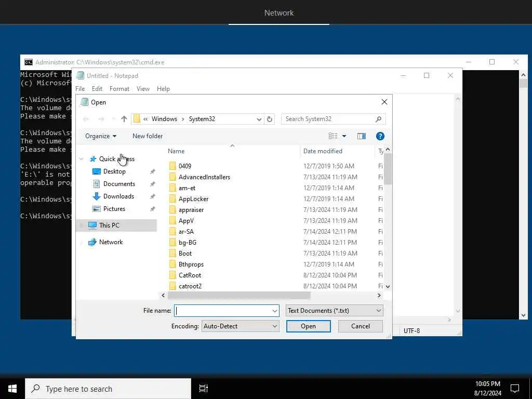Open the Help question mark icon
Viewport: 532px width, 399px height.
[x=380, y=136]
